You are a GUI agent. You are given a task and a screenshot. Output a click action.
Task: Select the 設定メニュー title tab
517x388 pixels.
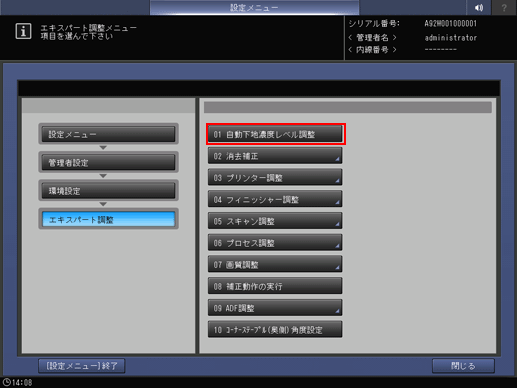click(254, 7)
